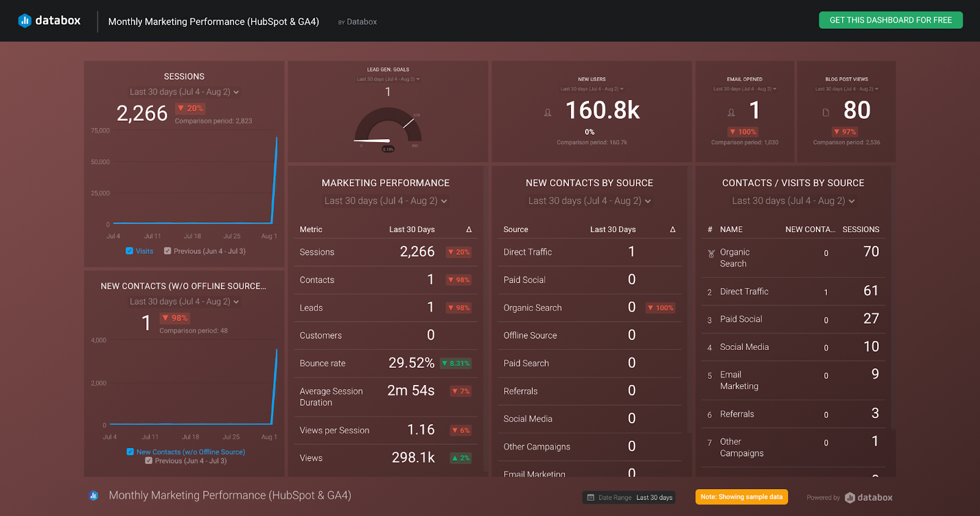Click the 97% decrease badge for Blog Post Views
This screenshot has width=980, height=516.
click(845, 132)
